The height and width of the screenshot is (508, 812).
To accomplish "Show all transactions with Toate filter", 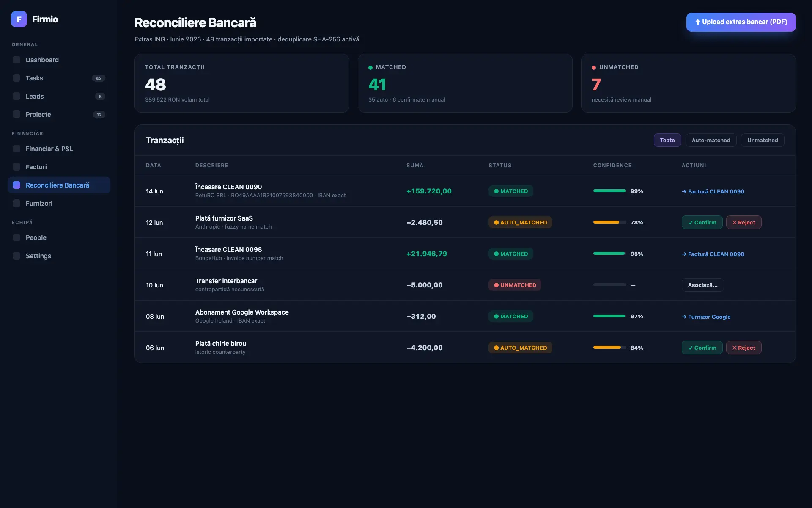I will (x=667, y=140).
